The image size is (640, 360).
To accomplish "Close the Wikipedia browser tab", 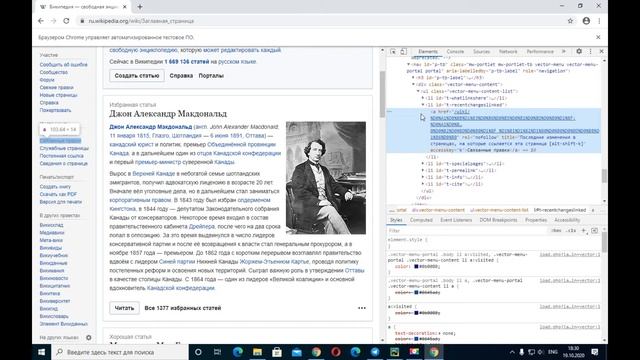I will (124, 7).
